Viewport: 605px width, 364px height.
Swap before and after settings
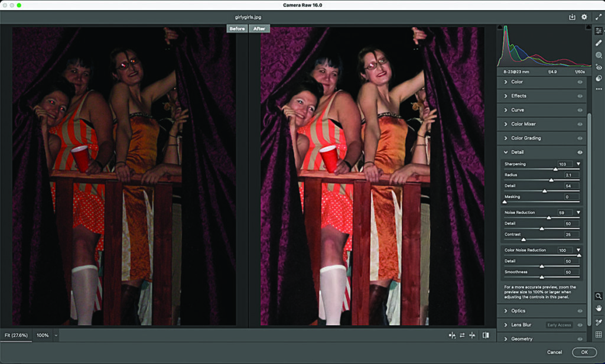point(462,335)
